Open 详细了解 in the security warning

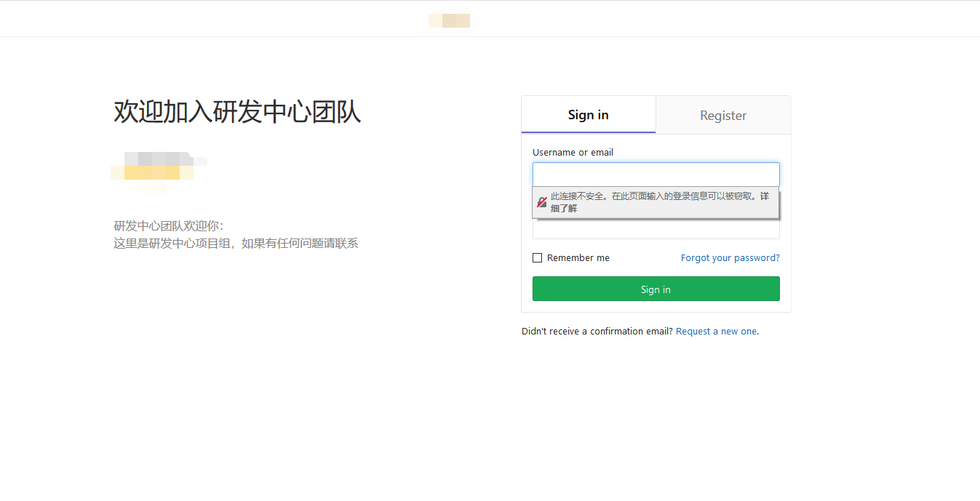(x=564, y=209)
